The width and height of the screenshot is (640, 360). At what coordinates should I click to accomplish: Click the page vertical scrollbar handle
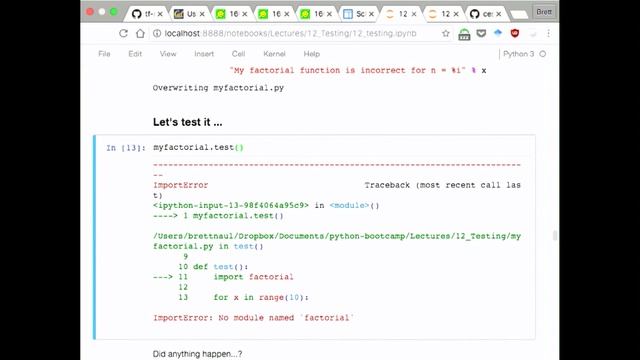pos(555,236)
